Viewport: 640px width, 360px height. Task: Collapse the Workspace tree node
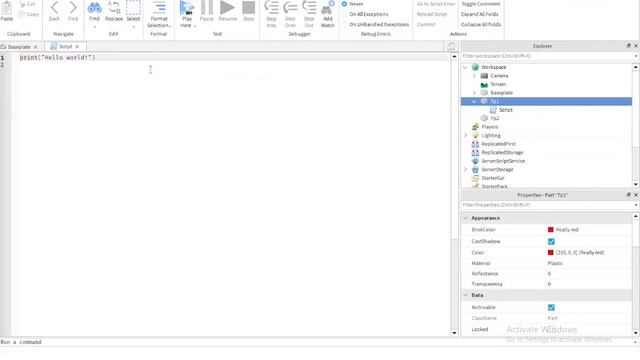click(465, 67)
